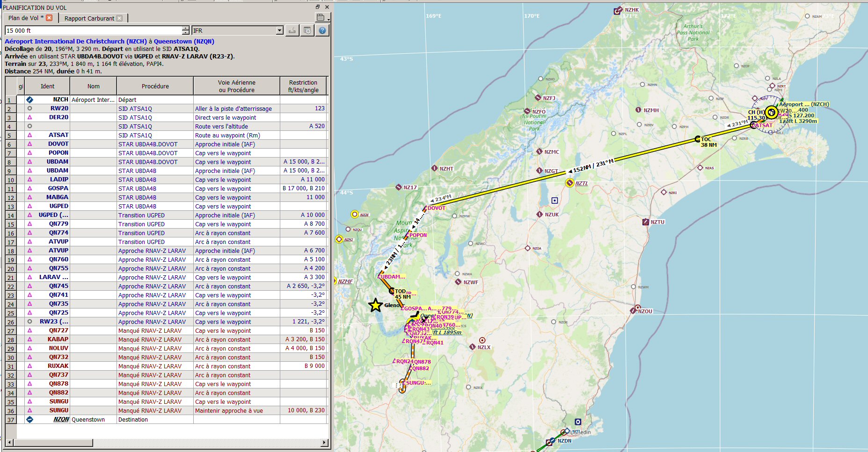This screenshot has height=452, width=868.
Task: Click the NZQN destination airport icon in table
Action: pos(29,419)
